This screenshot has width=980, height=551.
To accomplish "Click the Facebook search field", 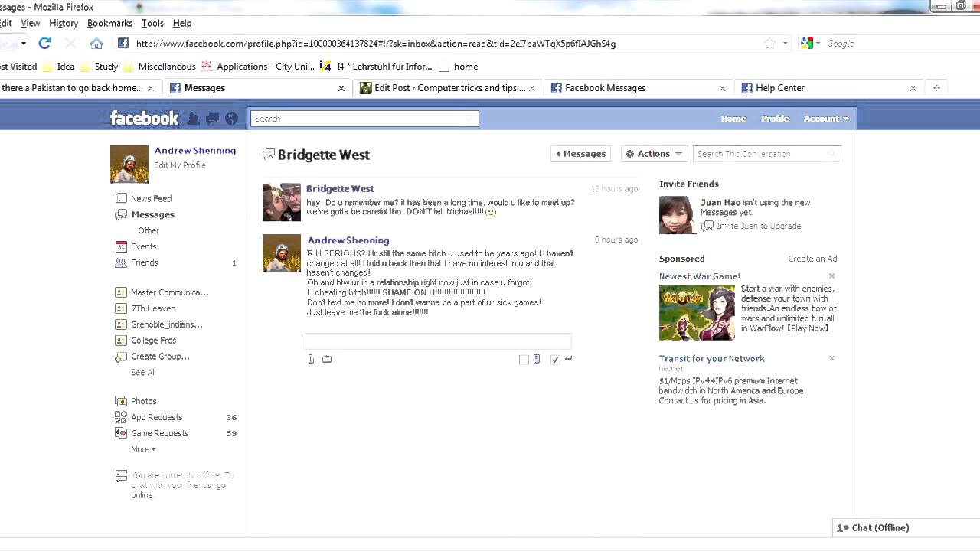I will (364, 119).
